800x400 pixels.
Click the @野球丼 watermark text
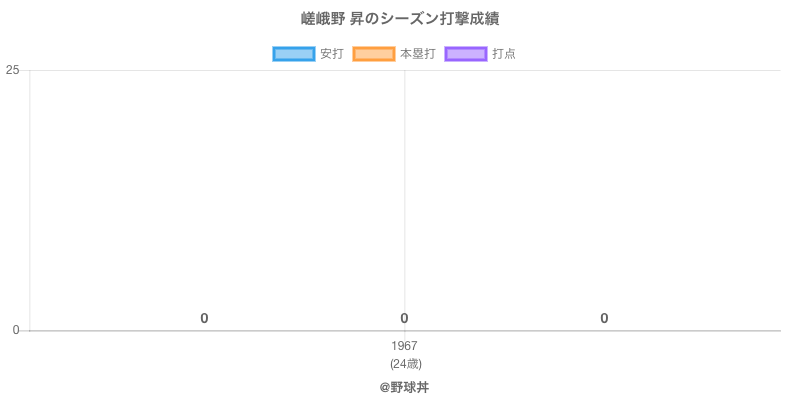coord(404,387)
